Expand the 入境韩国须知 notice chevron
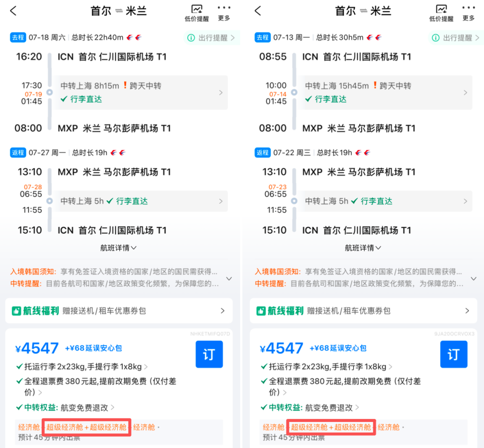 229,278
